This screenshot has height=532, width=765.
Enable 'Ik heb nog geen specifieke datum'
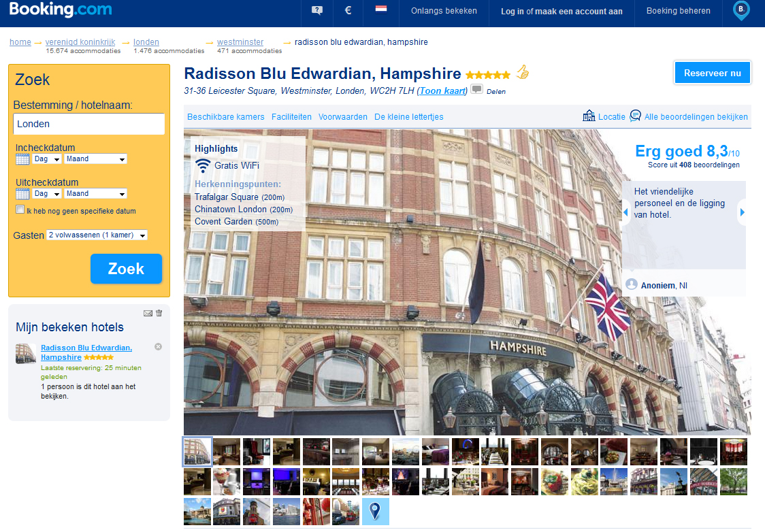(20, 209)
